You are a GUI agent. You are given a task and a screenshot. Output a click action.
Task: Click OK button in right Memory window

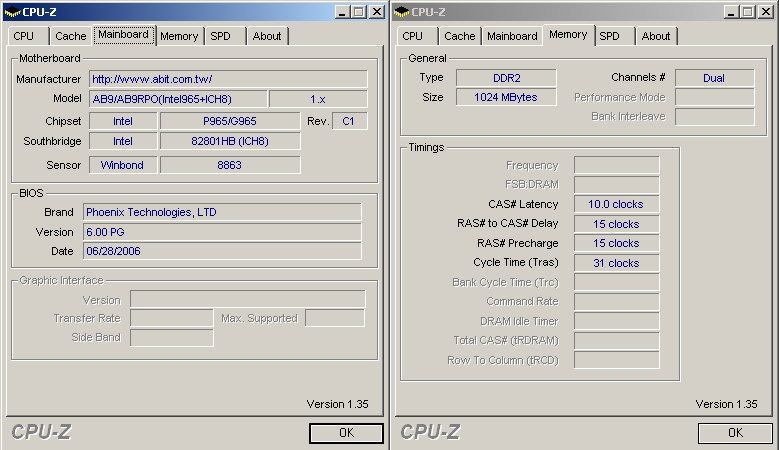click(x=735, y=433)
